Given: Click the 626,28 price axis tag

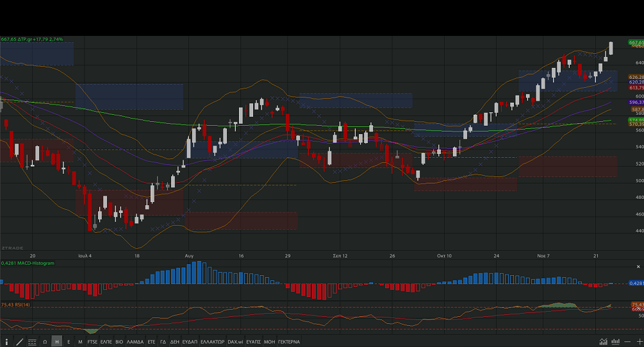Looking at the screenshot, I should click(636, 77).
